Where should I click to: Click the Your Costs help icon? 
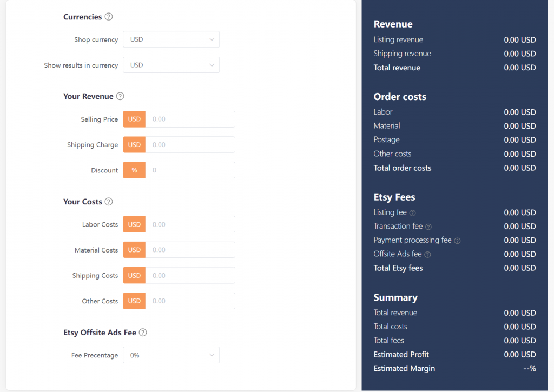click(108, 201)
